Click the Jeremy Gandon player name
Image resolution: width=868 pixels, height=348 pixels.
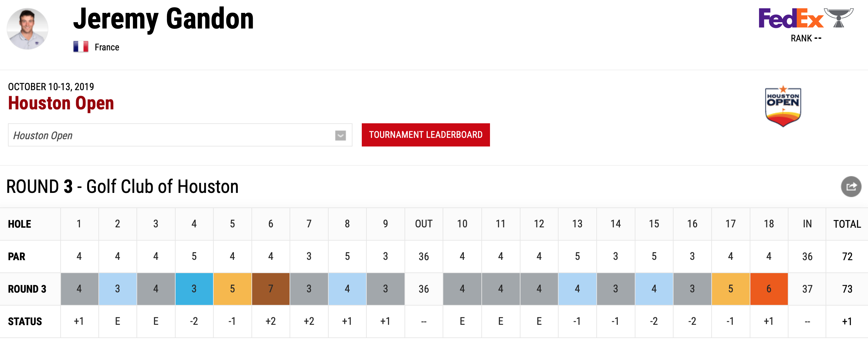[163, 19]
